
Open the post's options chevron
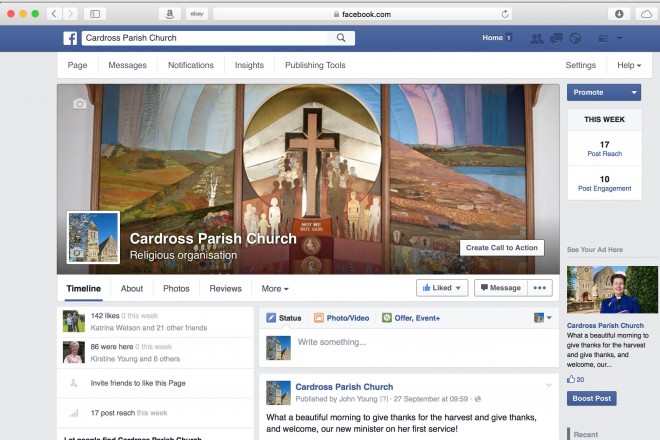(548, 385)
